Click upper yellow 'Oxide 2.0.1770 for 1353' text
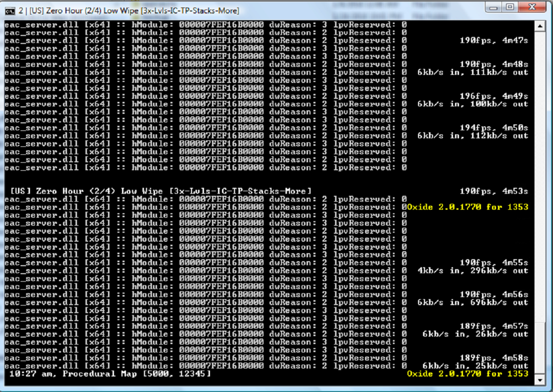 tap(467, 207)
